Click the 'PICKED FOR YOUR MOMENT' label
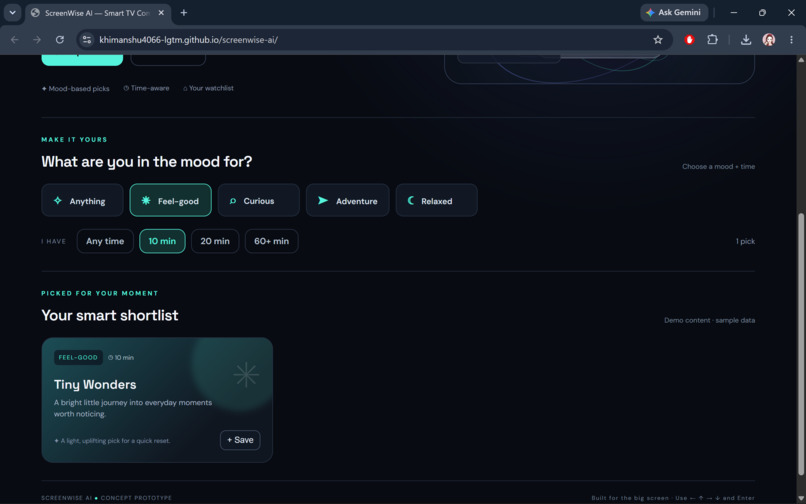The height and width of the screenshot is (504, 806). click(x=100, y=293)
